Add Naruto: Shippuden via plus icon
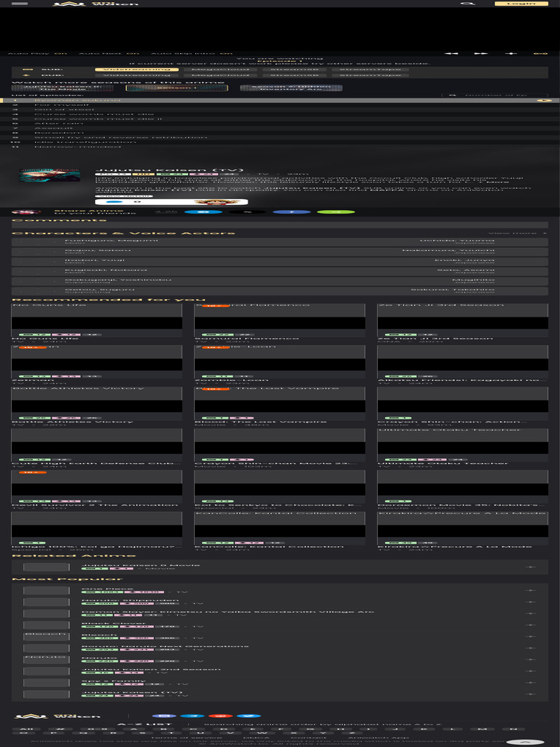560x747 pixels. 530,602
